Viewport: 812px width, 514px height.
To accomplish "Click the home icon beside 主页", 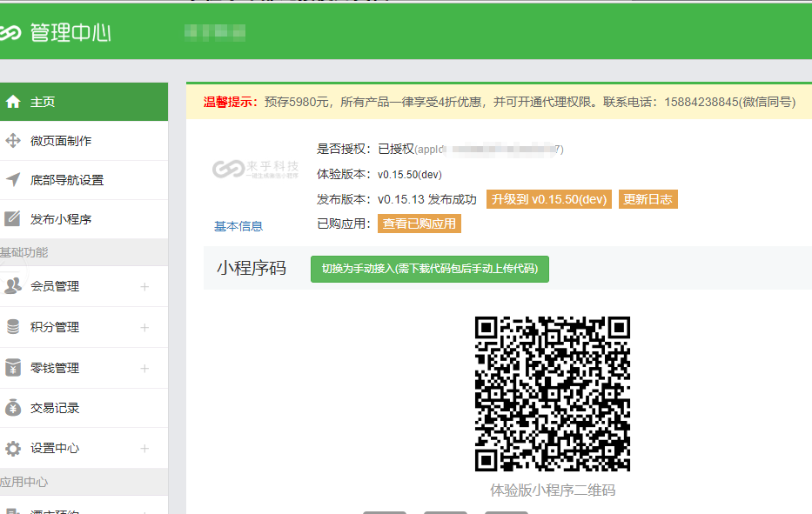I will (13, 102).
